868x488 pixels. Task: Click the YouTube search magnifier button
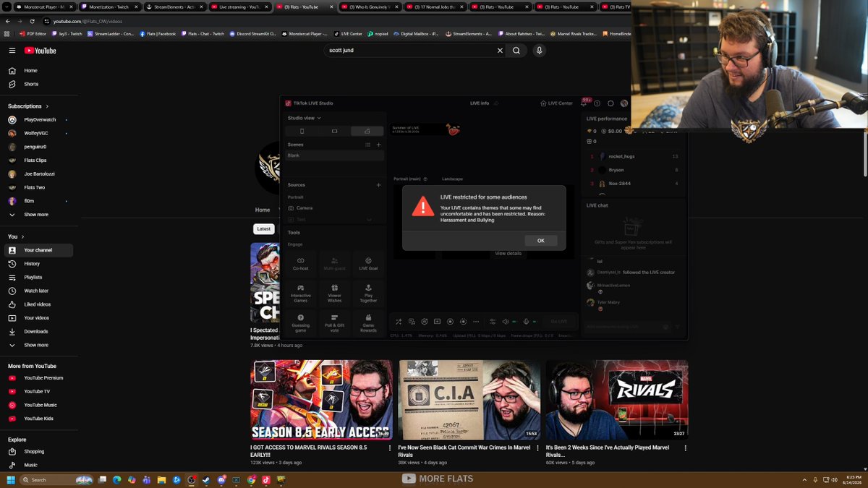[516, 51]
